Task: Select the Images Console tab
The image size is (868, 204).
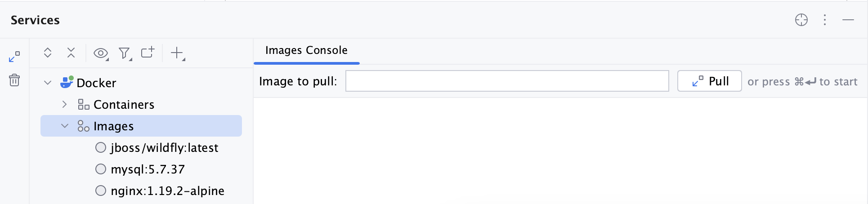Action: pos(306,50)
